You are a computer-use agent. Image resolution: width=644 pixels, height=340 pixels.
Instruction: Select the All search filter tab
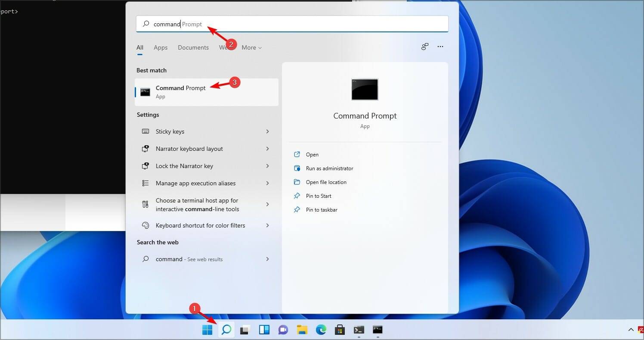pos(140,47)
